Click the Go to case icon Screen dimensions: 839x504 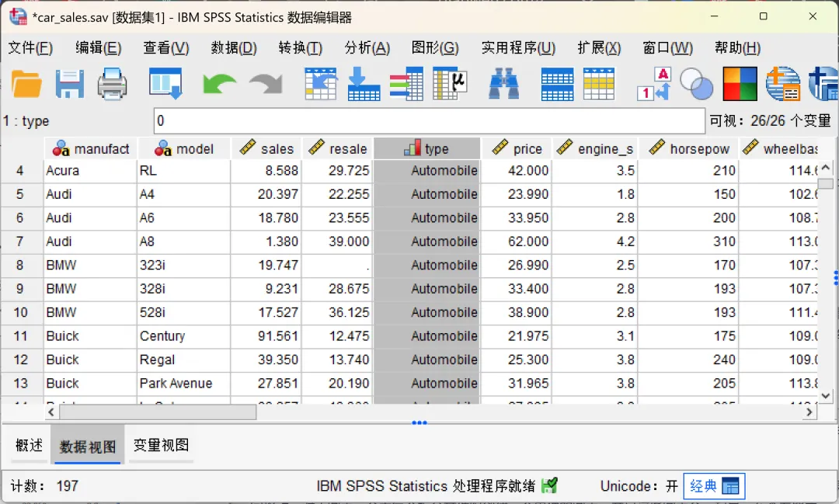tap(321, 84)
